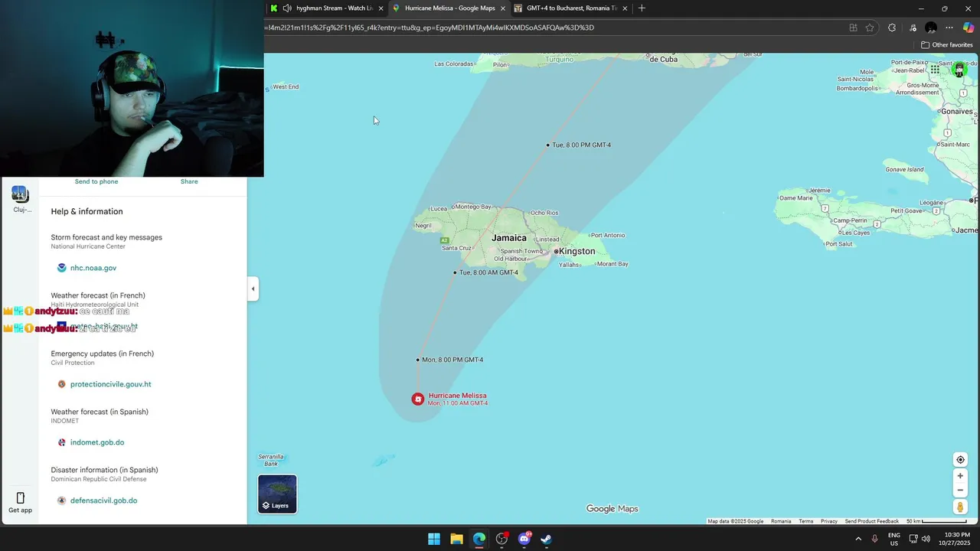This screenshot has width=980, height=551.
Task: Click Tue, 8:00 PM GMT-4 forecast point
Action: click(548, 145)
